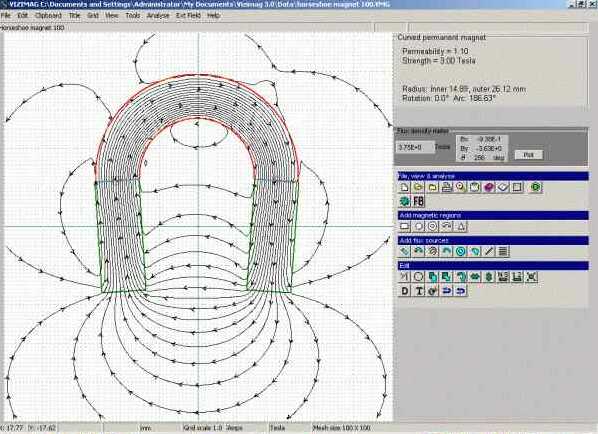Click the FB button icon
This screenshot has width=598, height=434.
click(x=418, y=201)
